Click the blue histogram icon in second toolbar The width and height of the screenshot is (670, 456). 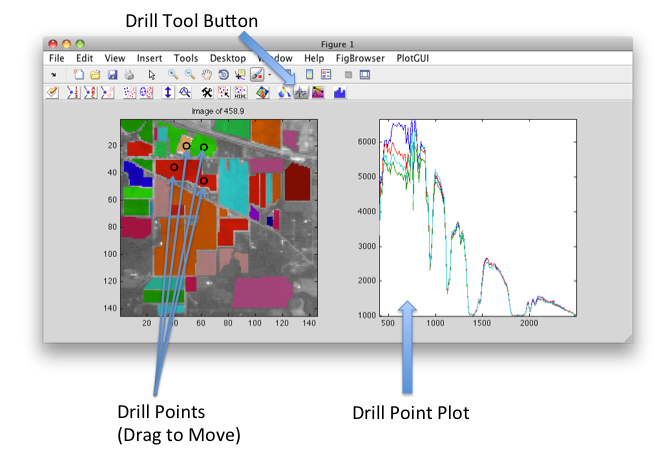coord(339,93)
